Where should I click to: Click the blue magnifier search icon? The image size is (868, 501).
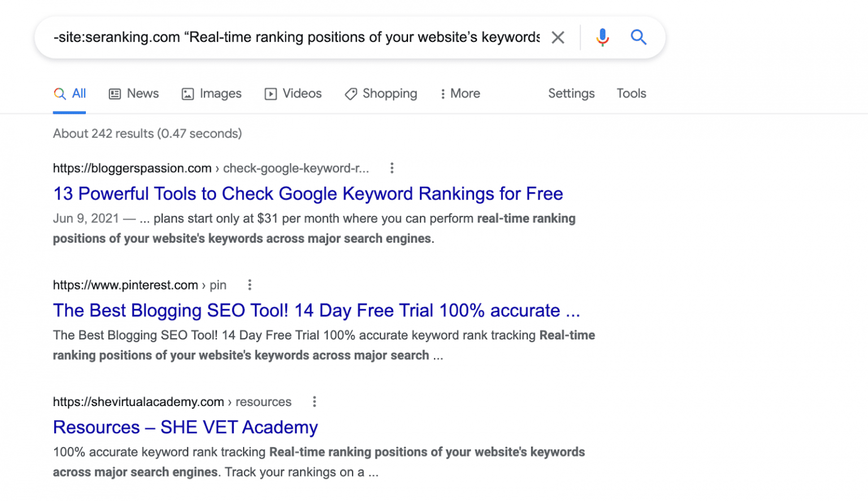pyautogui.click(x=639, y=37)
